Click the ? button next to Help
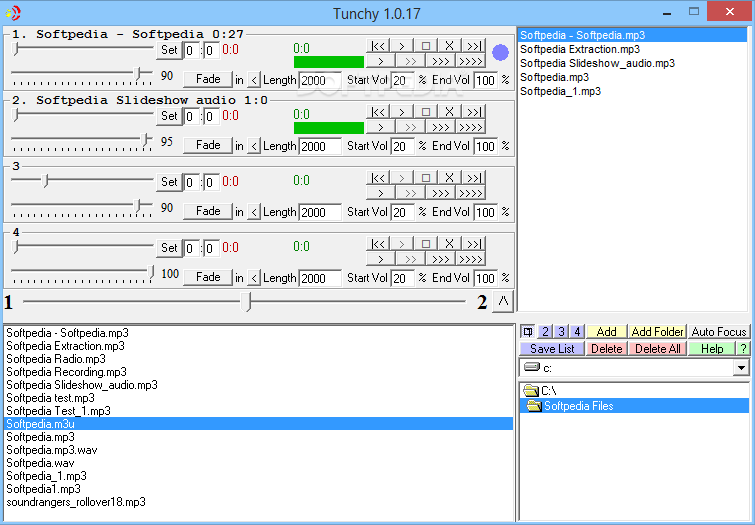This screenshot has height=525, width=755. point(743,348)
